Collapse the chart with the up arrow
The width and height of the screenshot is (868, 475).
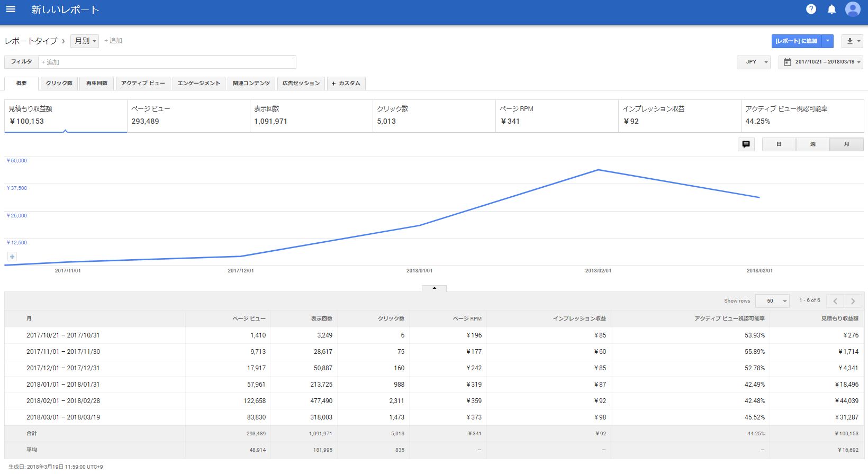[x=435, y=288]
